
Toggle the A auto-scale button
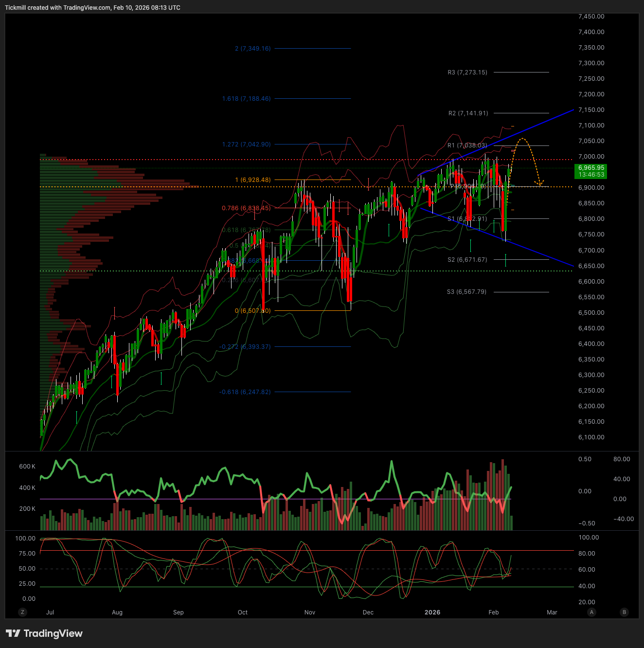591,612
